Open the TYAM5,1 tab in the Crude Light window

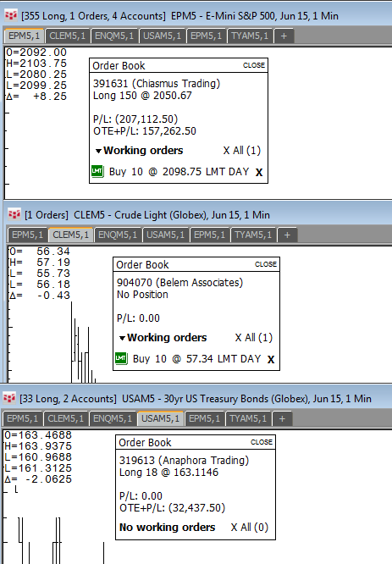point(253,235)
